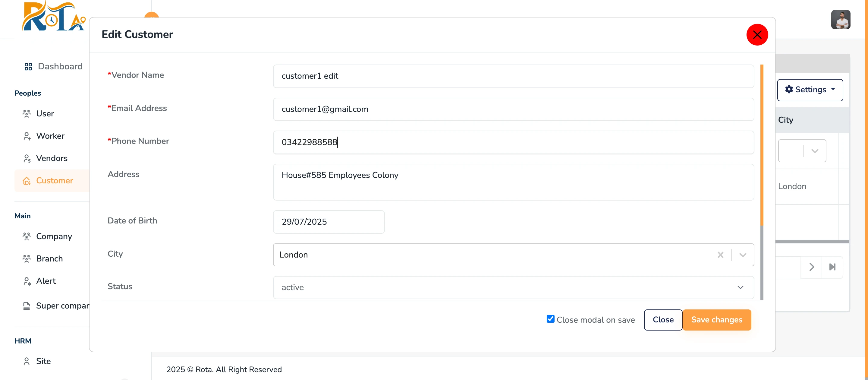Click the Worker person icon
This screenshot has width=868, height=380.
coord(27,136)
